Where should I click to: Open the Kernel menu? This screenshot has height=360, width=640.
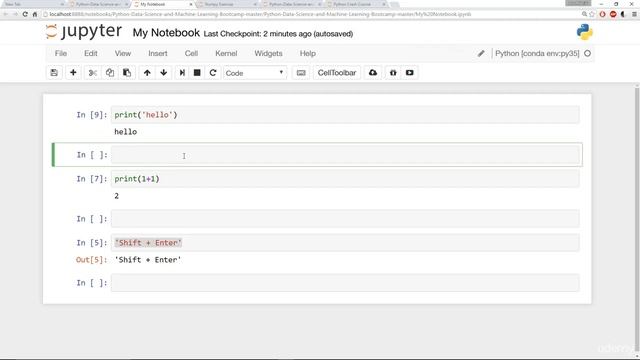[226, 53]
